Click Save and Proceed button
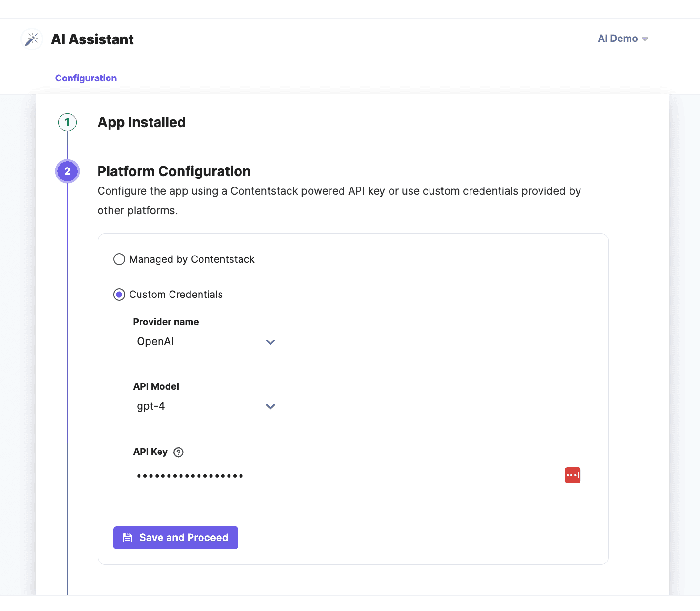700x611 pixels. pyautogui.click(x=176, y=538)
